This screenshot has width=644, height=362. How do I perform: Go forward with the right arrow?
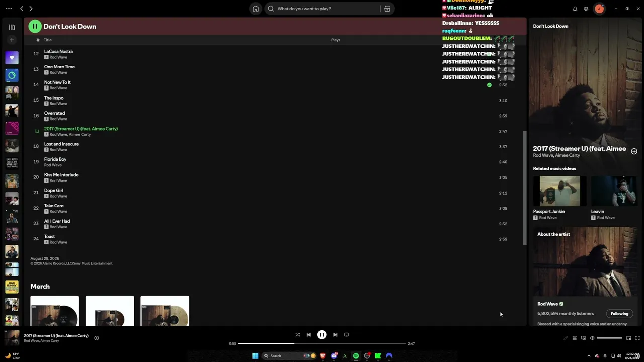31,9
